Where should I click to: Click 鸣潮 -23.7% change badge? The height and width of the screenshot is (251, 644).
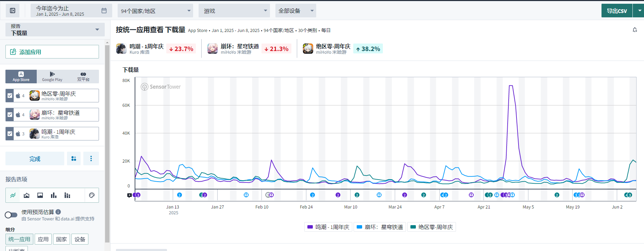(181, 49)
